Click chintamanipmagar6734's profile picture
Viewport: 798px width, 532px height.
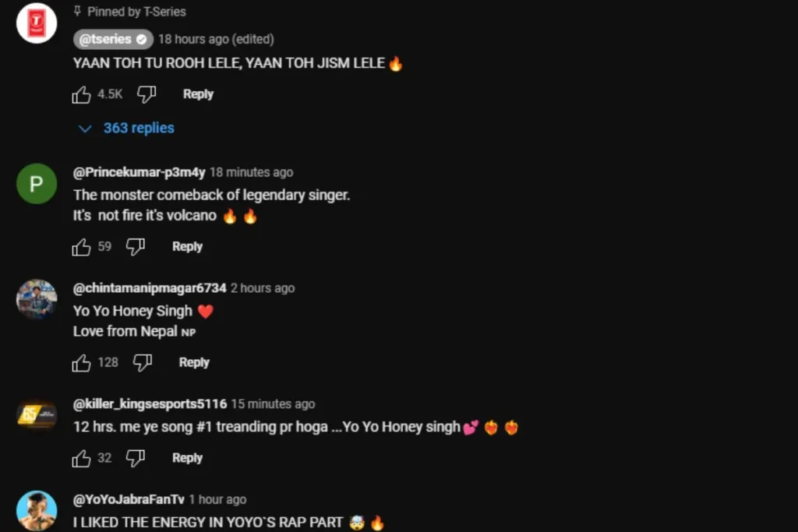coord(37,299)
